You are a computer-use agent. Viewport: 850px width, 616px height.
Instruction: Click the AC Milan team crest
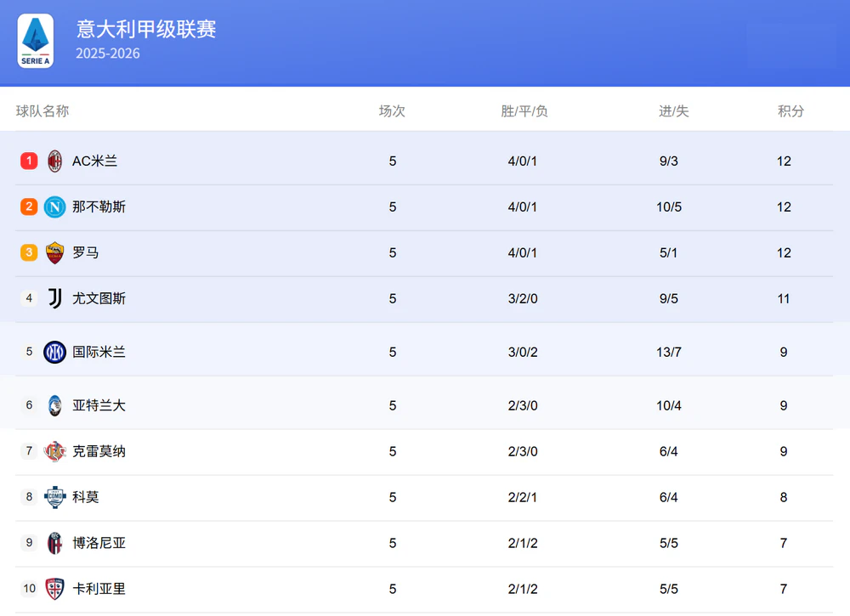[x=55, y=161]
